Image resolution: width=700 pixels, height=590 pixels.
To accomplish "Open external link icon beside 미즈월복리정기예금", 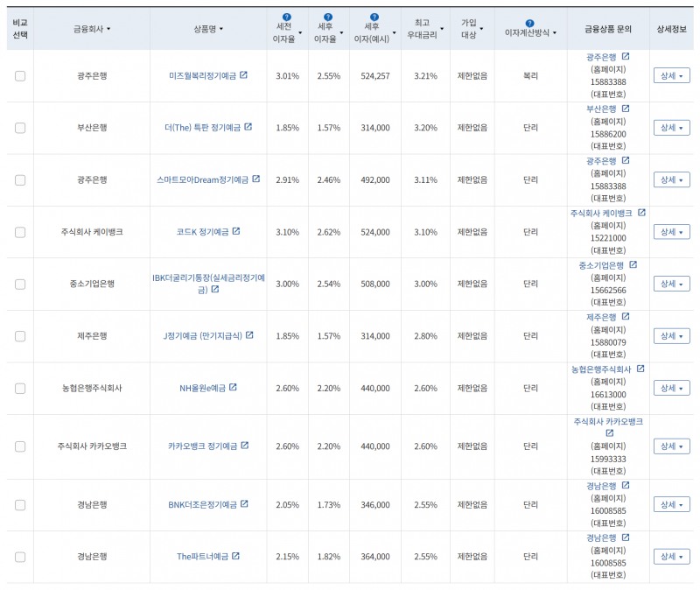I will click(x=243, y=75).
